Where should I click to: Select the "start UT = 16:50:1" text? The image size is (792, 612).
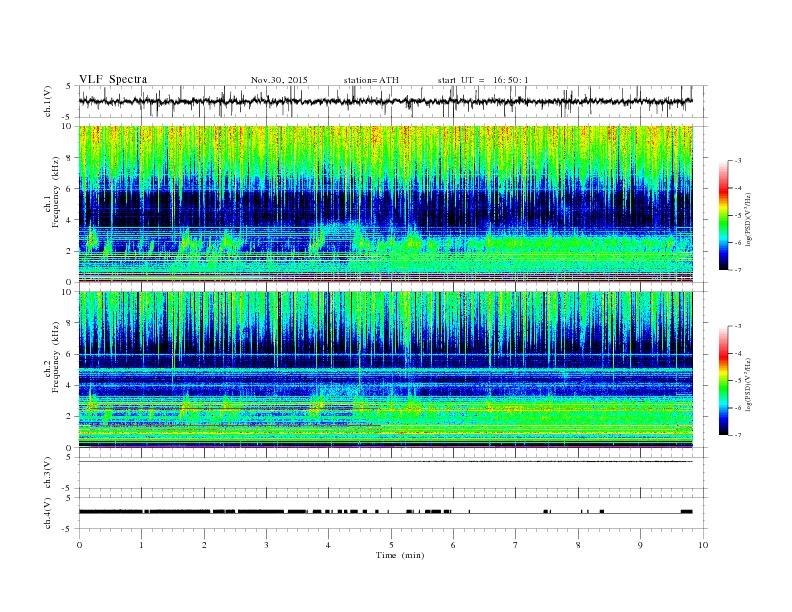click(x=483, y=80)
